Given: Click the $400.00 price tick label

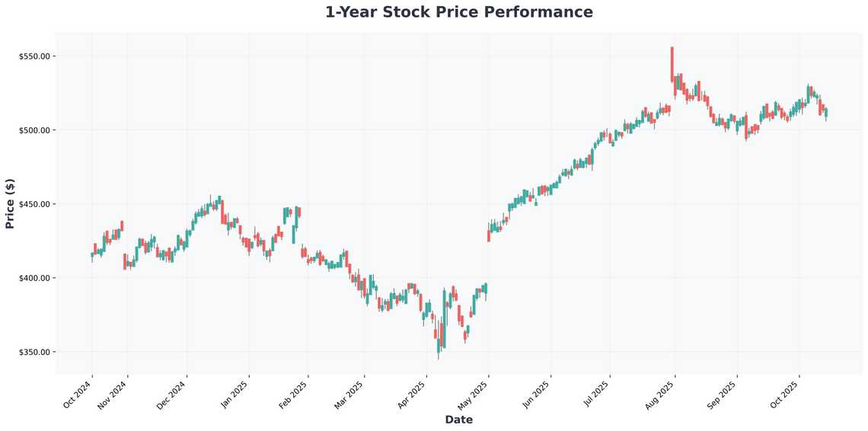Looking at the screenshot, I should [x=34, y=278].
